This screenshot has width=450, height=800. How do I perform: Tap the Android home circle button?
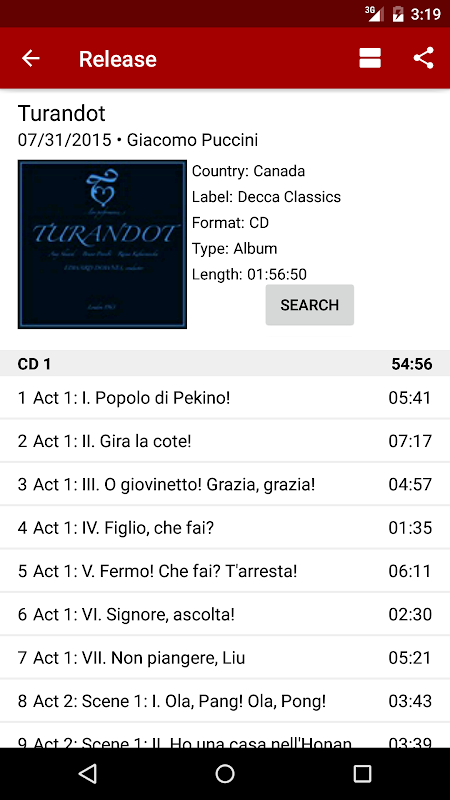click(x=225, y=773)
